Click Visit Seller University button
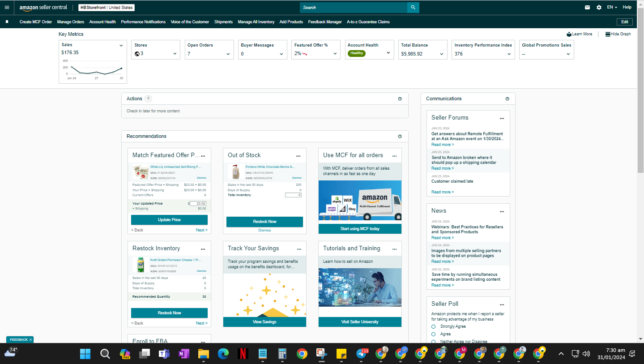644x364 pixels. click(360, 322)
